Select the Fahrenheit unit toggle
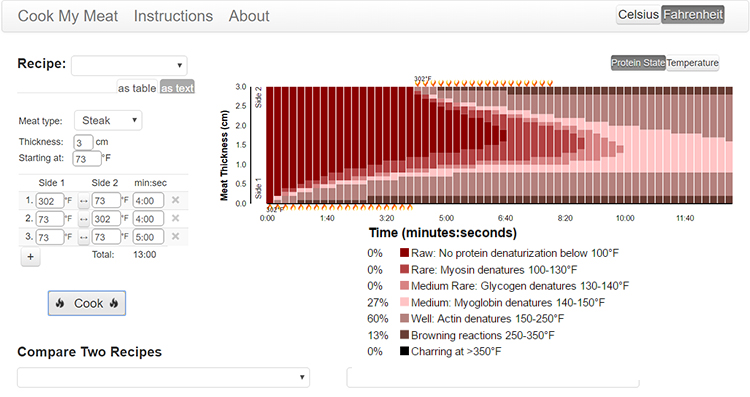750x397 pixels. (x=693, y=15)
